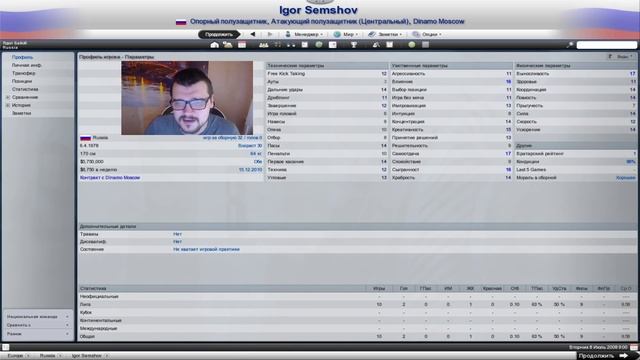Select Позиции in the sidebar
Image resolution: width=640 pixels, height=360 pixels.
(22, 81)
